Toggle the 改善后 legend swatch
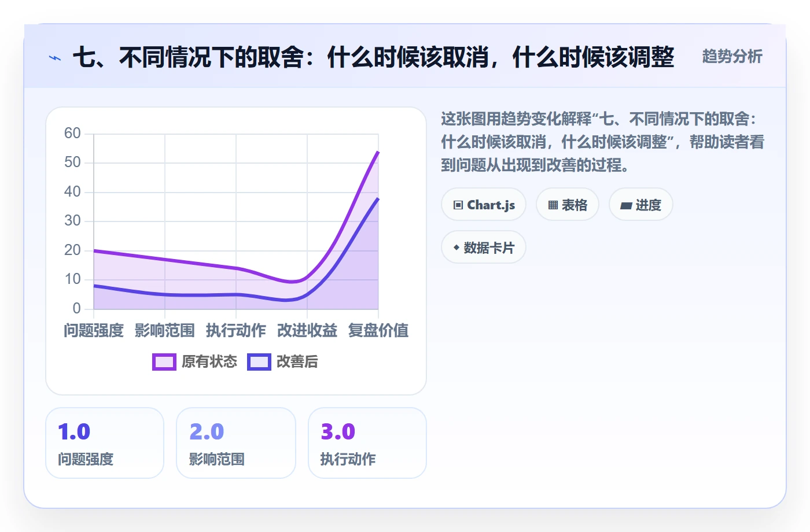Image resolution: width=810 pixels, height=532 pixels. [x=259, y=362]
